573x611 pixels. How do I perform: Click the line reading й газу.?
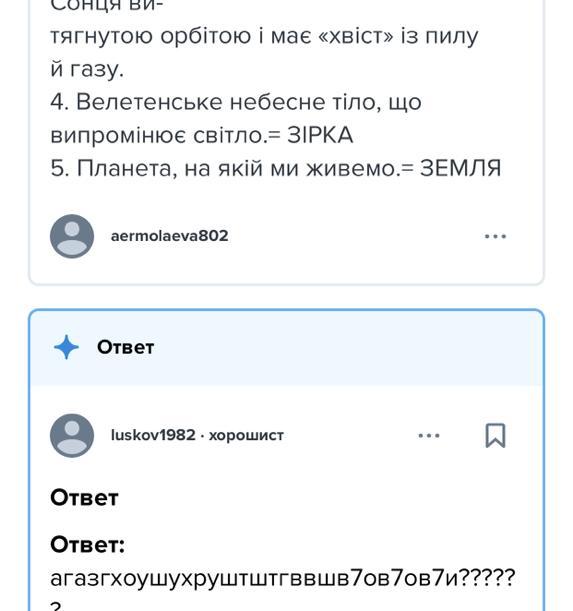(87, 70)
